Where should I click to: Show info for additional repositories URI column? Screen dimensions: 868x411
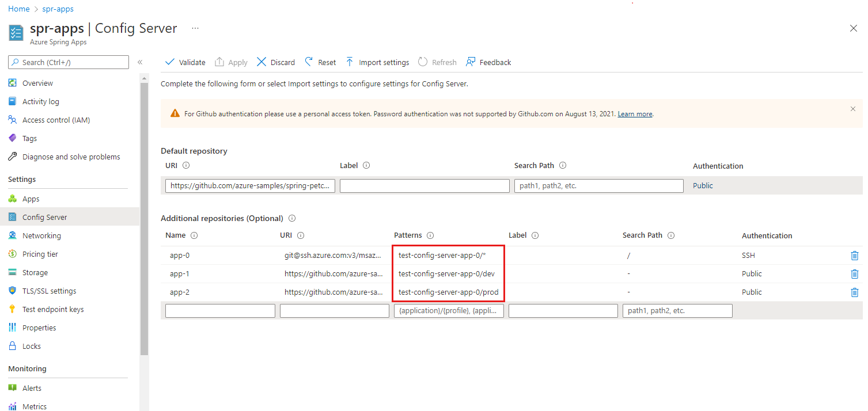coord(301,235)
